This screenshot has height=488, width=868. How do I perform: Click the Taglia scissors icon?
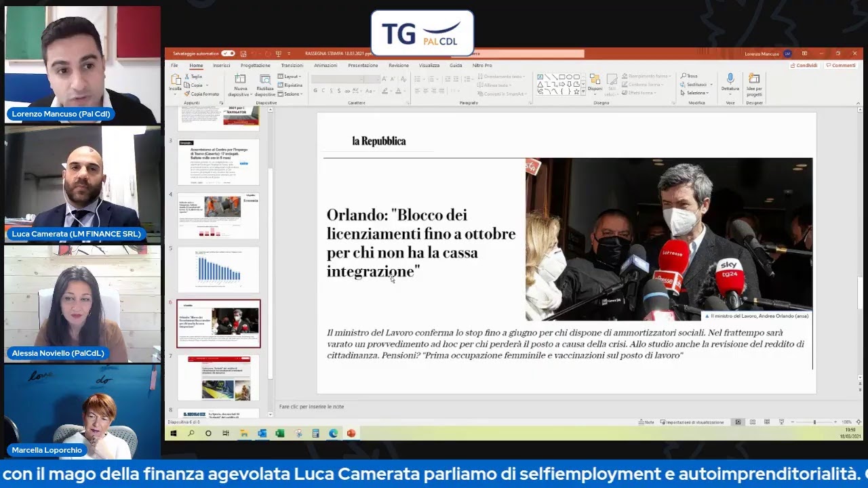pos(187,77)
